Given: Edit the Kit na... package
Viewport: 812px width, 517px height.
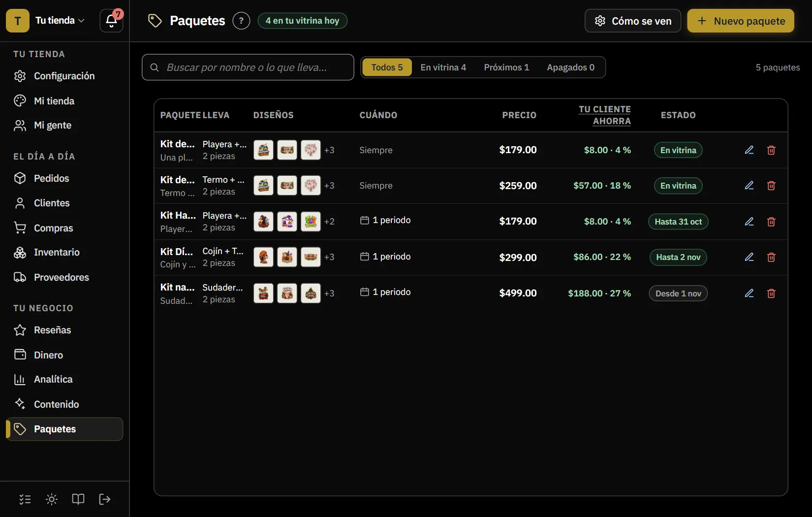Looking at the screenshot, I should coord(749,293).
